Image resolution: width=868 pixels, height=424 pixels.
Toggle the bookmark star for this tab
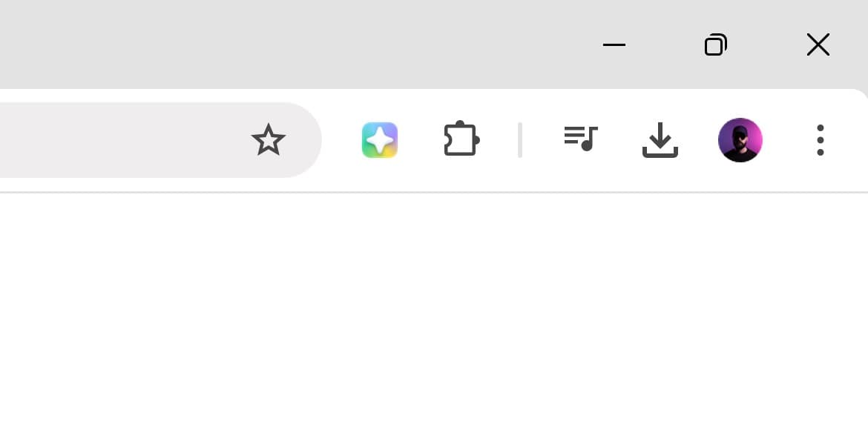(x=269, y=140)
